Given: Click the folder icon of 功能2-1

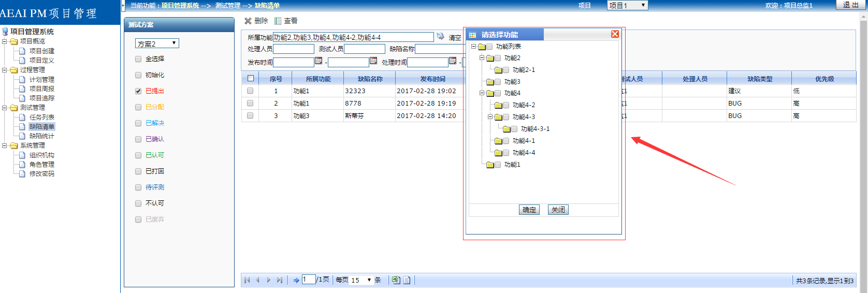Looking at the screenshot, I should pos(498,70).
